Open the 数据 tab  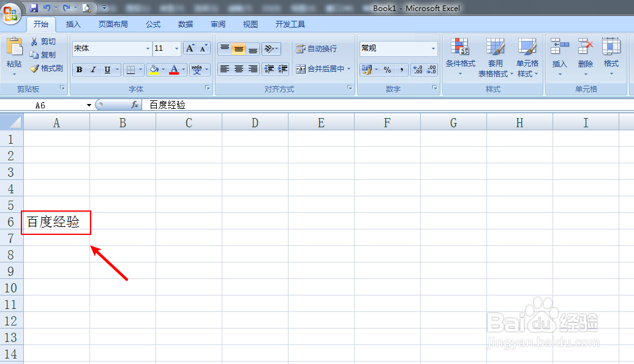click(186, 24)
